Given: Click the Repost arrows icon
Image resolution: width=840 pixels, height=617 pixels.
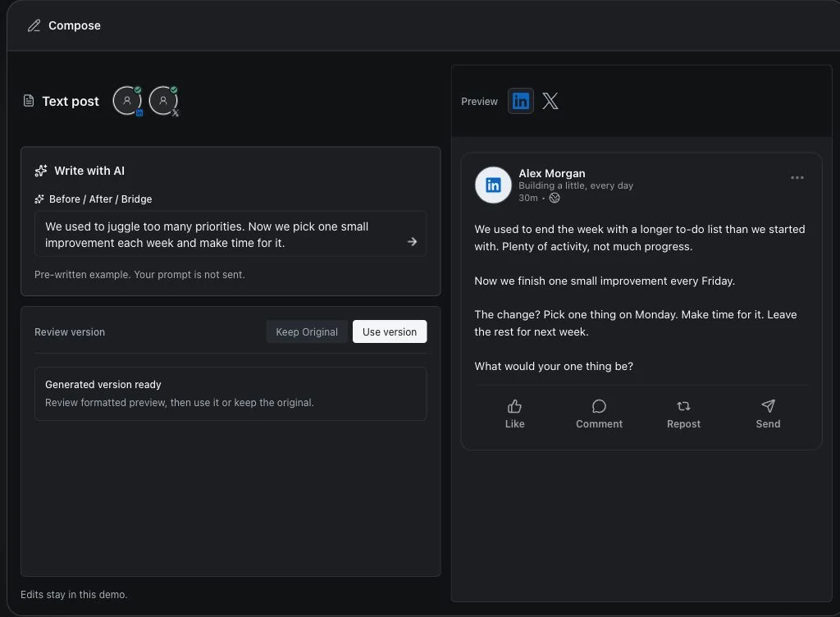Looking at the screenshot, I should 683,406.
